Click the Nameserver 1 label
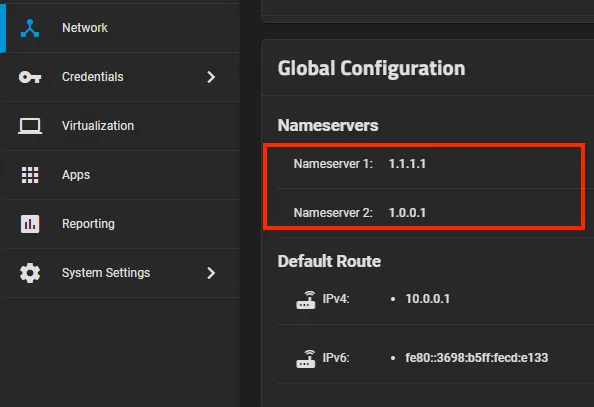The image size is (594, 407). 333,164
